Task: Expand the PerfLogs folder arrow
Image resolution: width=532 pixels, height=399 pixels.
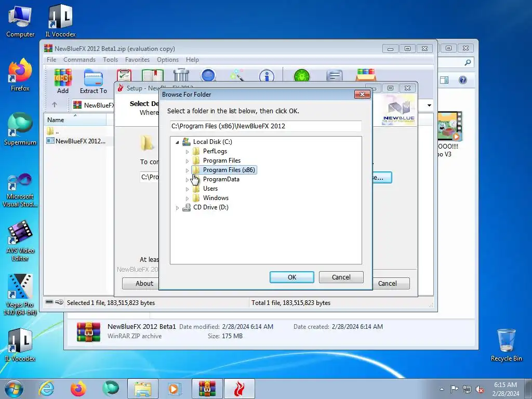Action: 187,152
